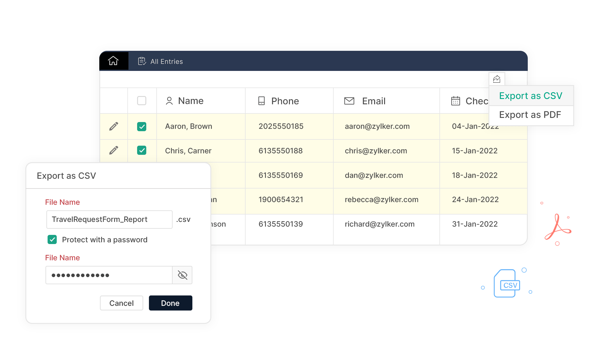Click the TravelRequestForm_Report filename field

pyautogui.click(x=109, y=219)
